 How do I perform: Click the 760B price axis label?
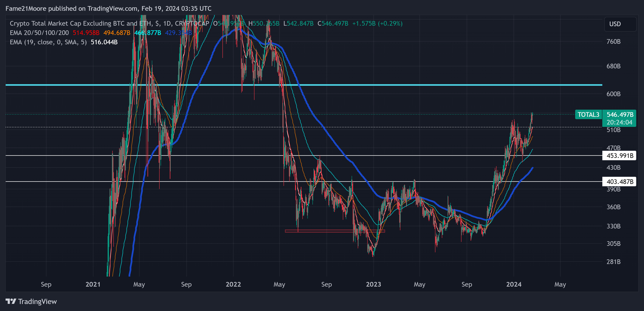613,42
